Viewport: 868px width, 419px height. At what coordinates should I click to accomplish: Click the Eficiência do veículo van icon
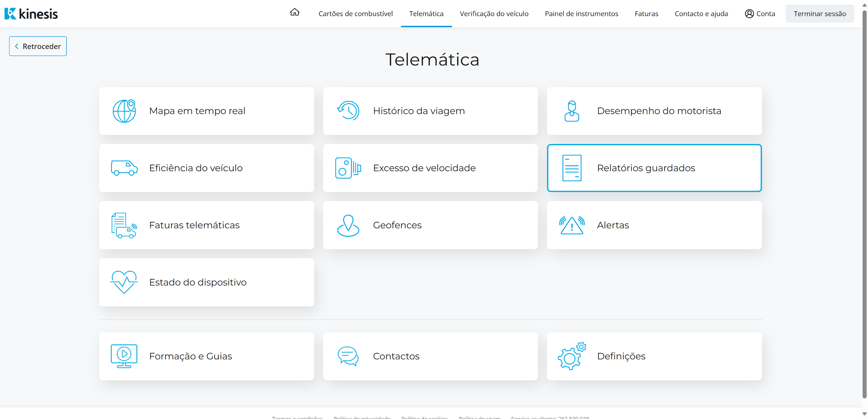pos(124,168)
